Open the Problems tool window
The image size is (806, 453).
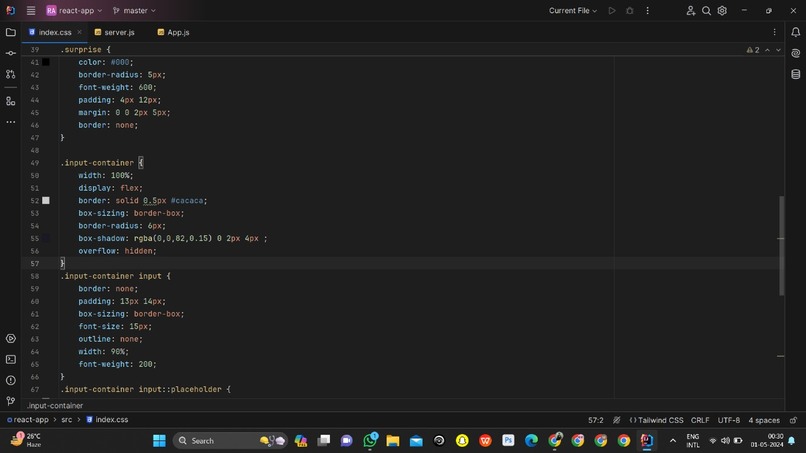[x=11, y=380]
